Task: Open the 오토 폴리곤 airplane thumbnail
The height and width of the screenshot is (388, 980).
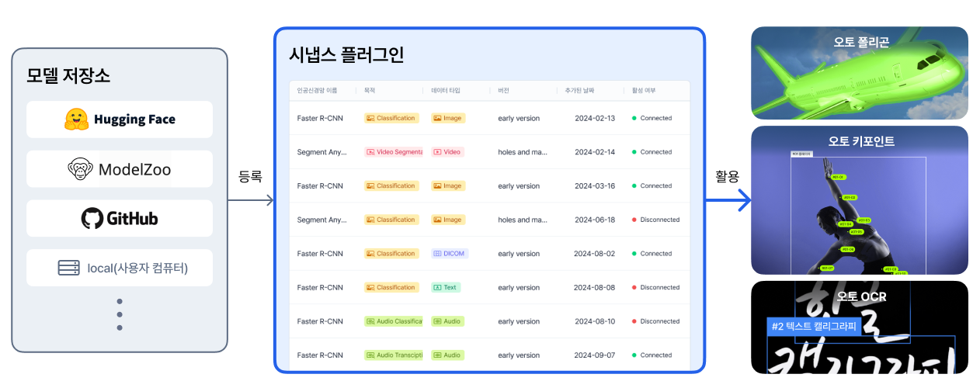Action: tap(860, 73)
